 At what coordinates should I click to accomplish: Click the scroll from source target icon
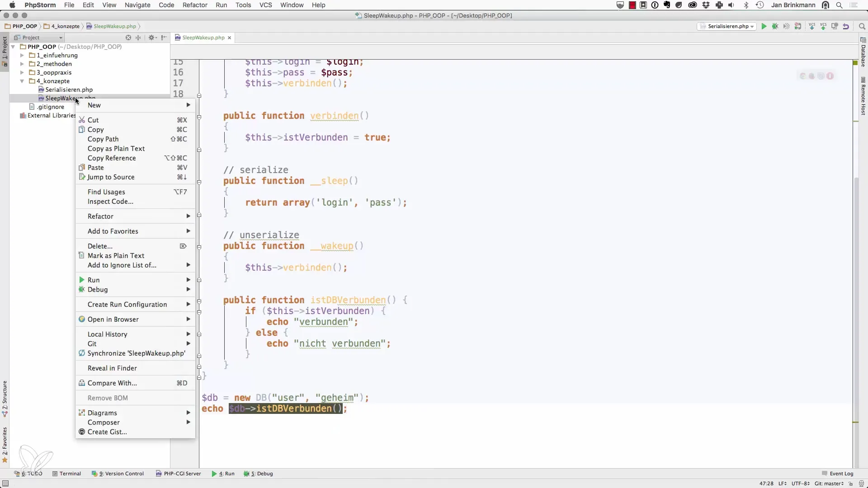[x=128, y=38]
